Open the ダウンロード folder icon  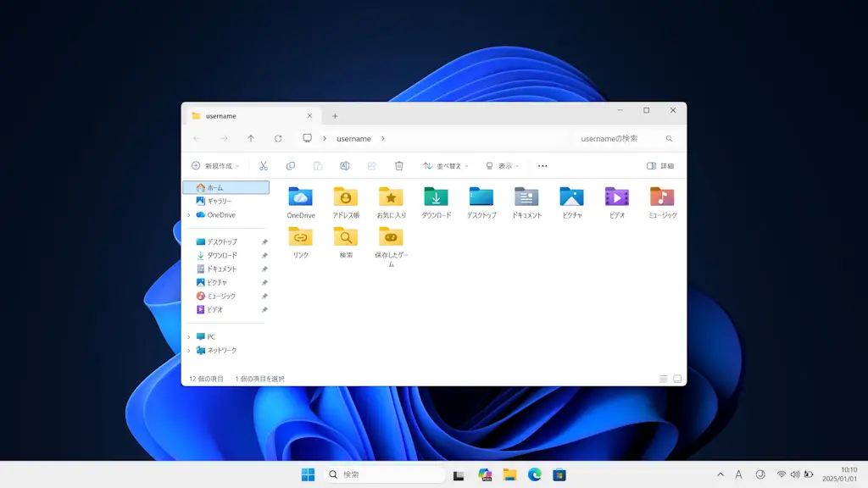click(x=436, y=197)
